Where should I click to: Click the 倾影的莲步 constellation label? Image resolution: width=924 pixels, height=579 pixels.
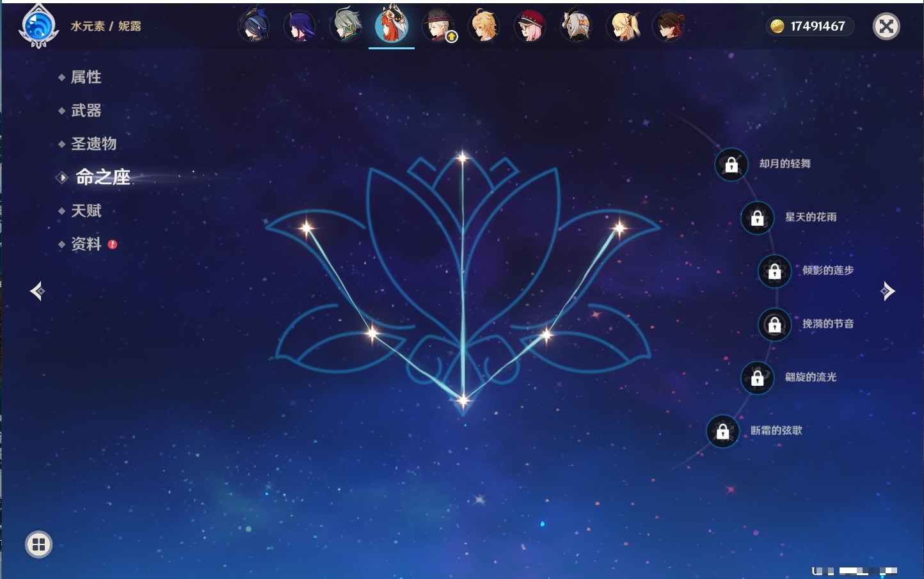coord(828,270)
